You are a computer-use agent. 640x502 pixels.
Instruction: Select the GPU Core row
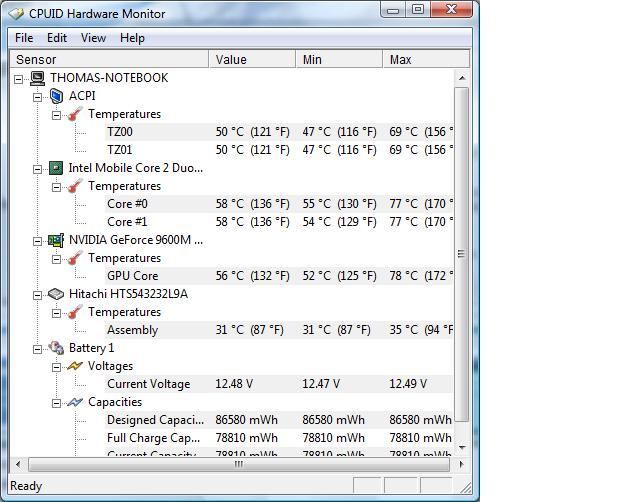click(x=278, y=276)
